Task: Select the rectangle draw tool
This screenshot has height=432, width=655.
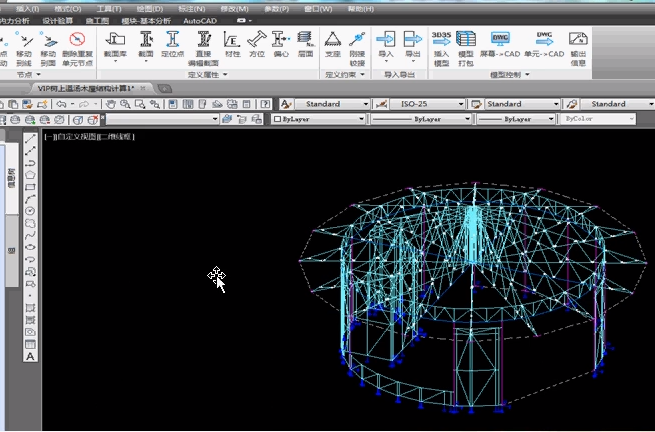Action: tap(30, 187)
